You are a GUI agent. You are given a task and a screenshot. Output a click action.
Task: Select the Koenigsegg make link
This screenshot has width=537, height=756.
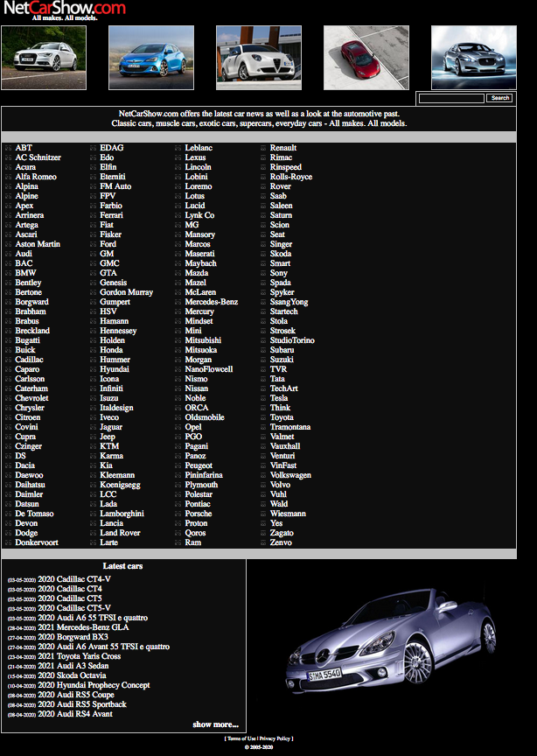pyautogui.click(x=120, y=485)
